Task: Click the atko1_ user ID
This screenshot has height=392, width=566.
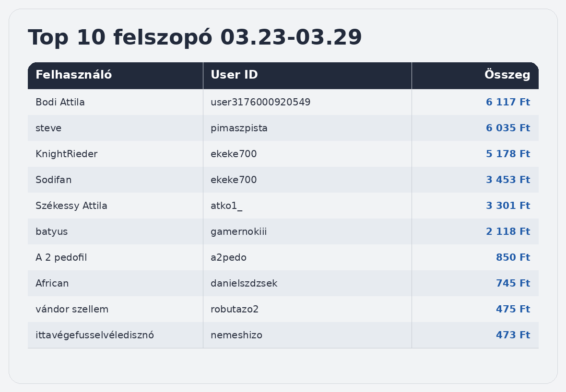Action: tap(226, 206)
